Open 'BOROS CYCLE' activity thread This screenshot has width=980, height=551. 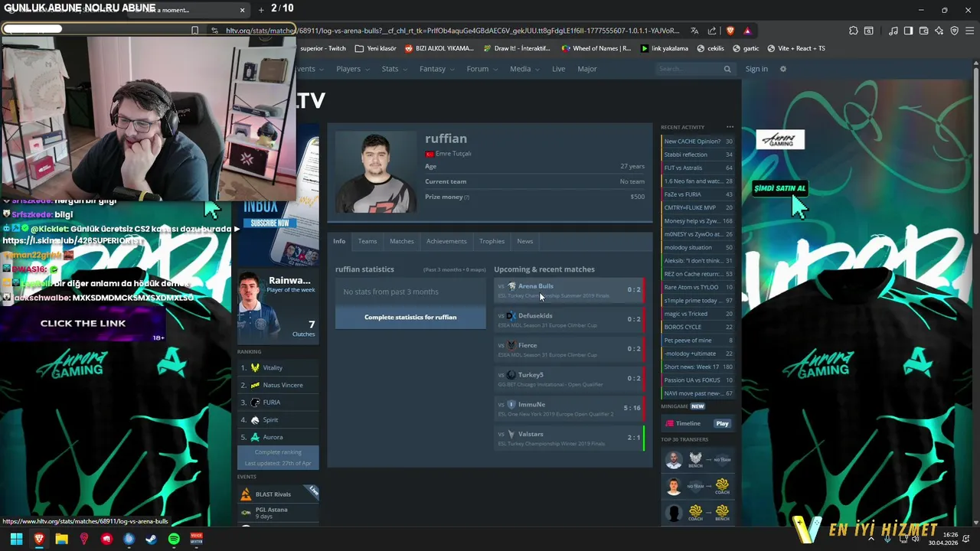697,327
